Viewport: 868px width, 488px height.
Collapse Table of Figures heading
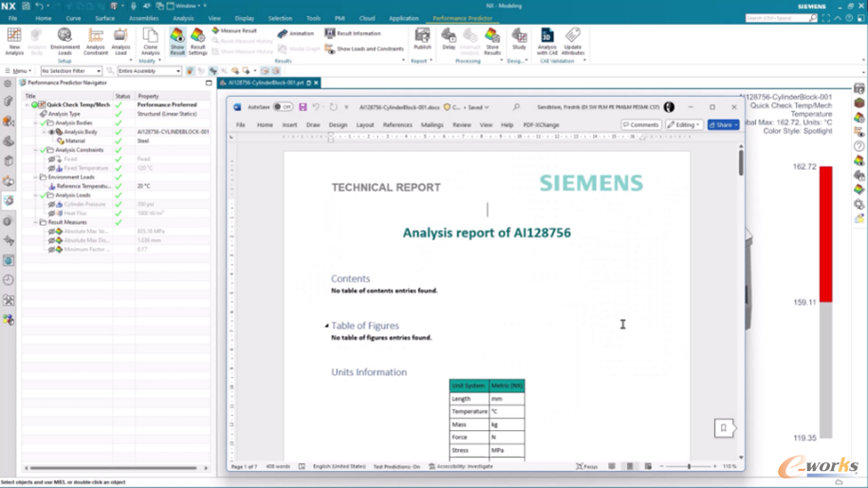[x=326, y=326]
